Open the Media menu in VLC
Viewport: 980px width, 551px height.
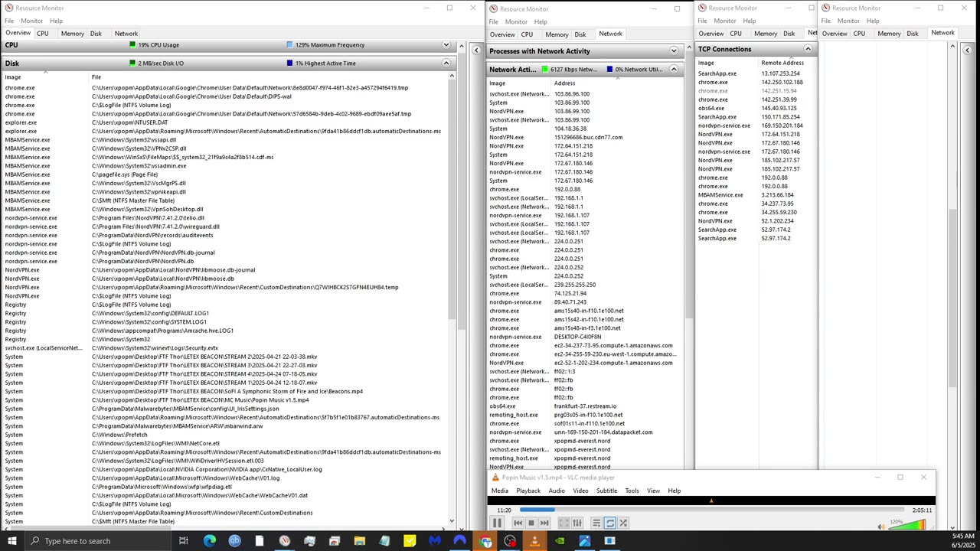(x=499, y=491)
